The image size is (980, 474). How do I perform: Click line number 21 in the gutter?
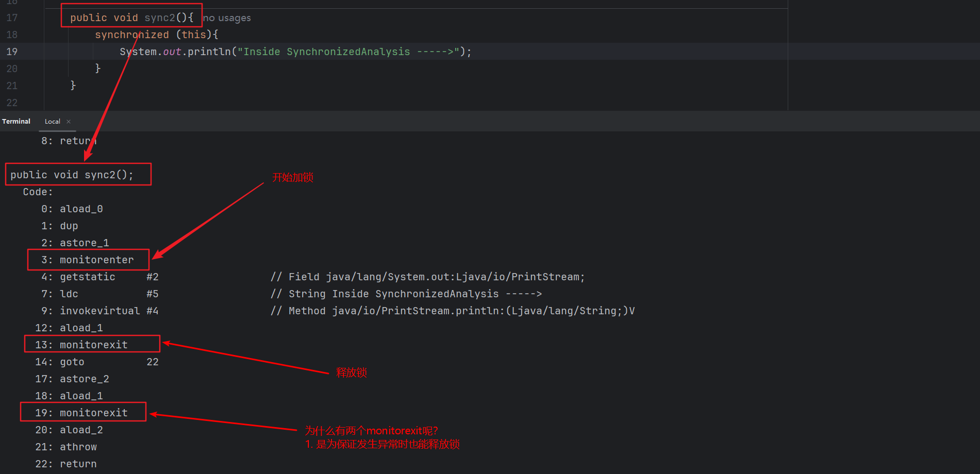[12, 86]
